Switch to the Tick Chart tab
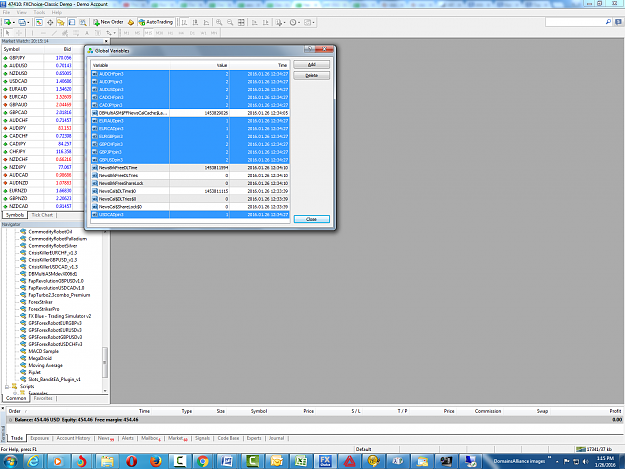Screen dimensions: 625x469 coord(42,215)
